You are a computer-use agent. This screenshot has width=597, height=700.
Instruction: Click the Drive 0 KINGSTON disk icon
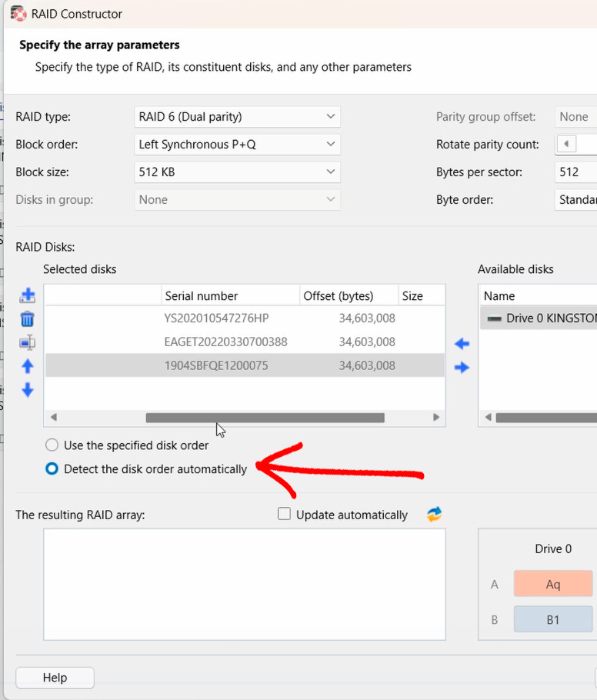495,318
